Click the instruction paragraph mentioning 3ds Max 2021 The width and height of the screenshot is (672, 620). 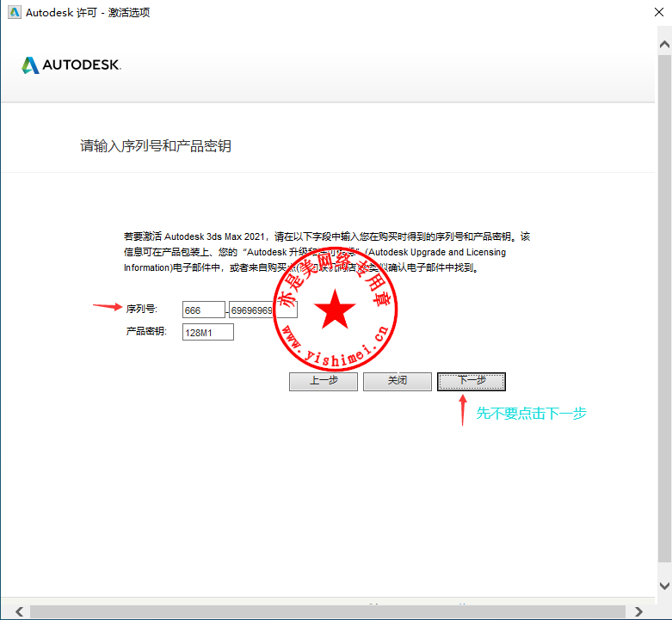click(327, 252)
